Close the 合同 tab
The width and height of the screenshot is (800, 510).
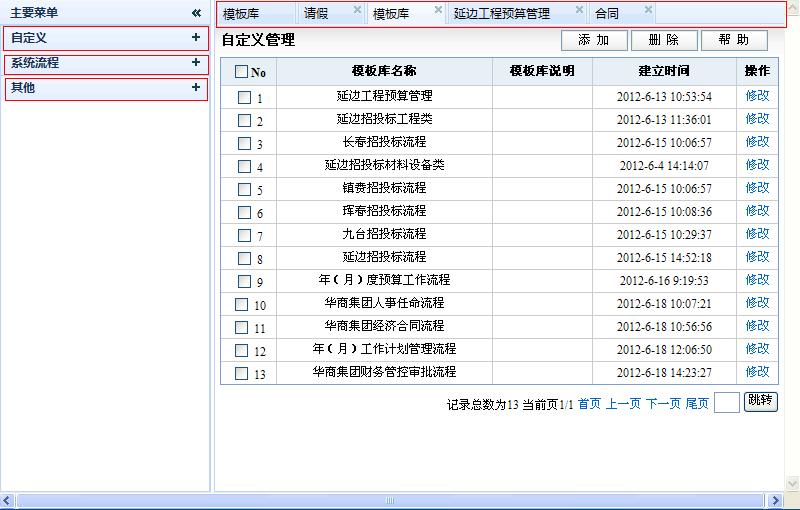coord(648,10)
